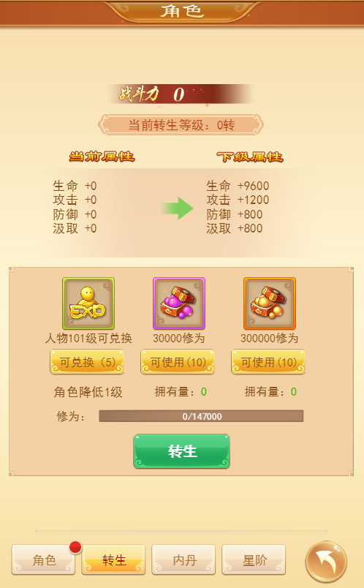364x588 pixels.
Task: Open the 内丹 tab
Action: [183, 560]
